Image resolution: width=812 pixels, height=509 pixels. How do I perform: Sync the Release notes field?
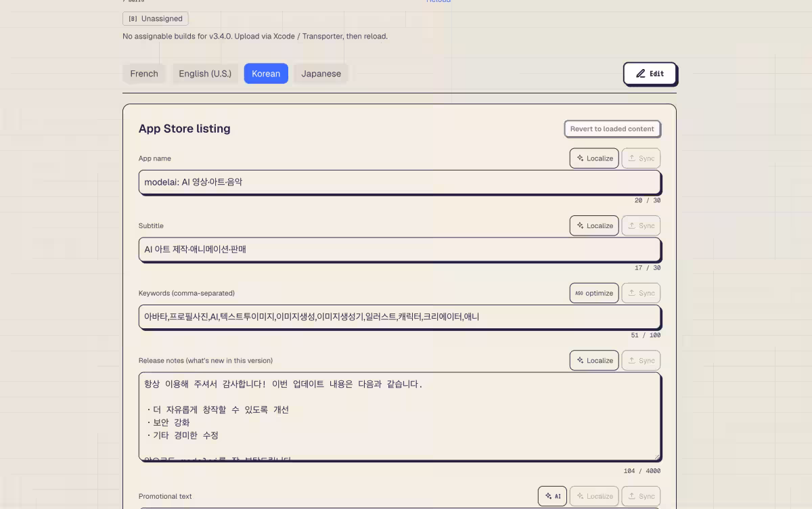point(641,361)
